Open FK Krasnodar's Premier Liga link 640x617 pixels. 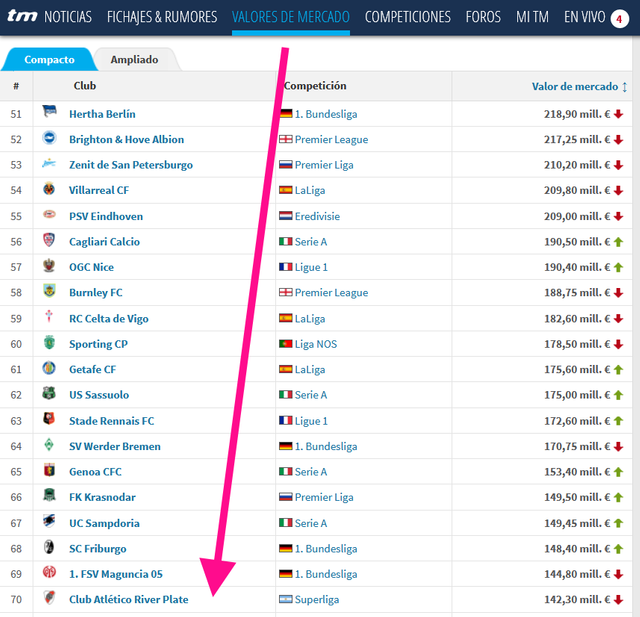click(324, 497)
